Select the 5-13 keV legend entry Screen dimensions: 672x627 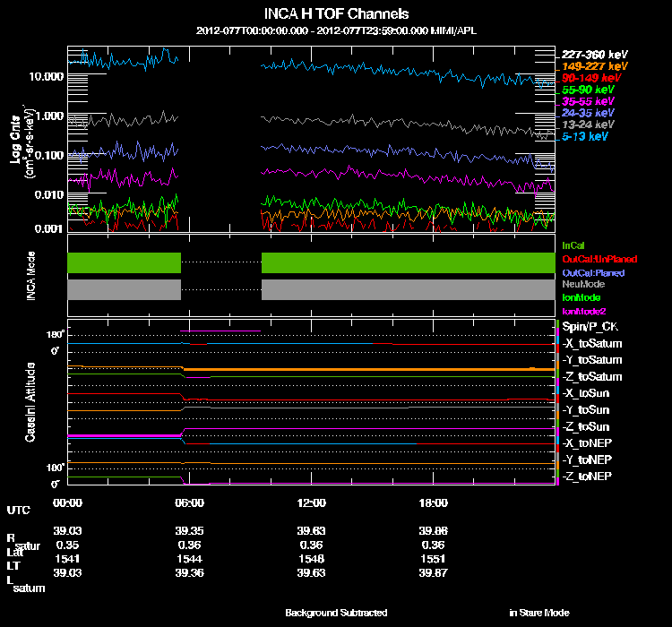pos(584,136)
